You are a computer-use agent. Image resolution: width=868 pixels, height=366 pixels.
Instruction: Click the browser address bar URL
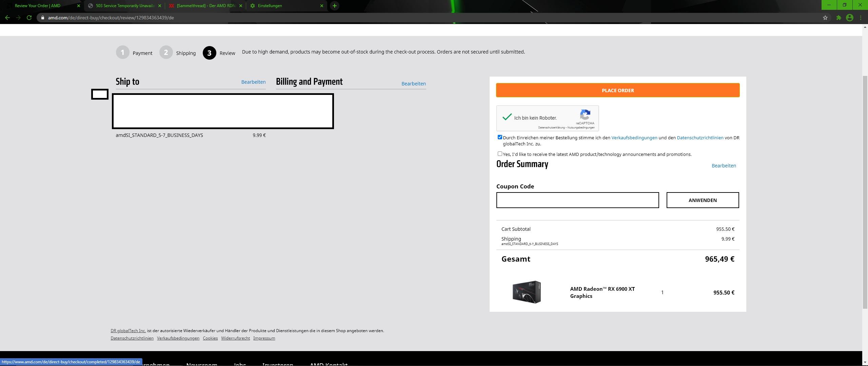(111, 18)
